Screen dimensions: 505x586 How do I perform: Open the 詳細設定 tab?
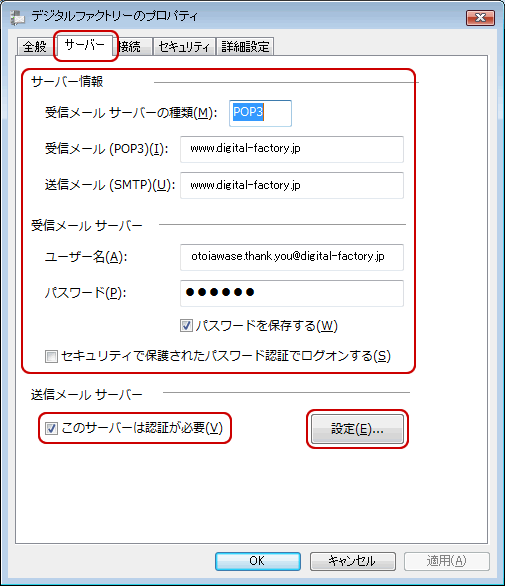pyautogui.click(x=245, y=47)
